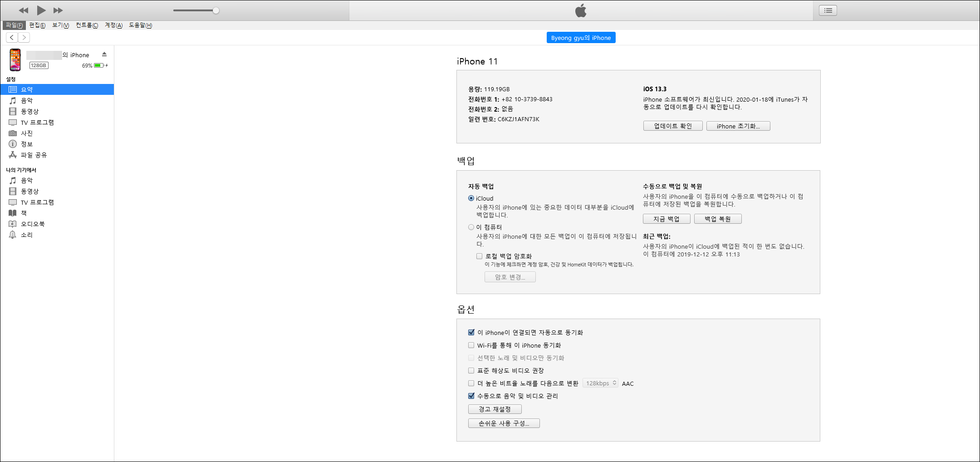The height and width of the screenshot is (462, 980).
Task: Enable 표준 해상도 비디오 권장 checkbox
Action: [471, 370]
